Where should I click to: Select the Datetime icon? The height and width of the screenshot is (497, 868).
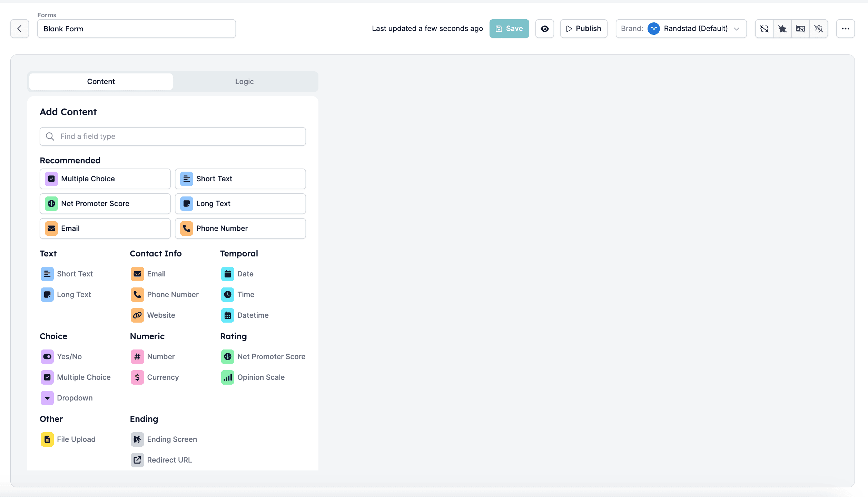click(x=227, y=315)
